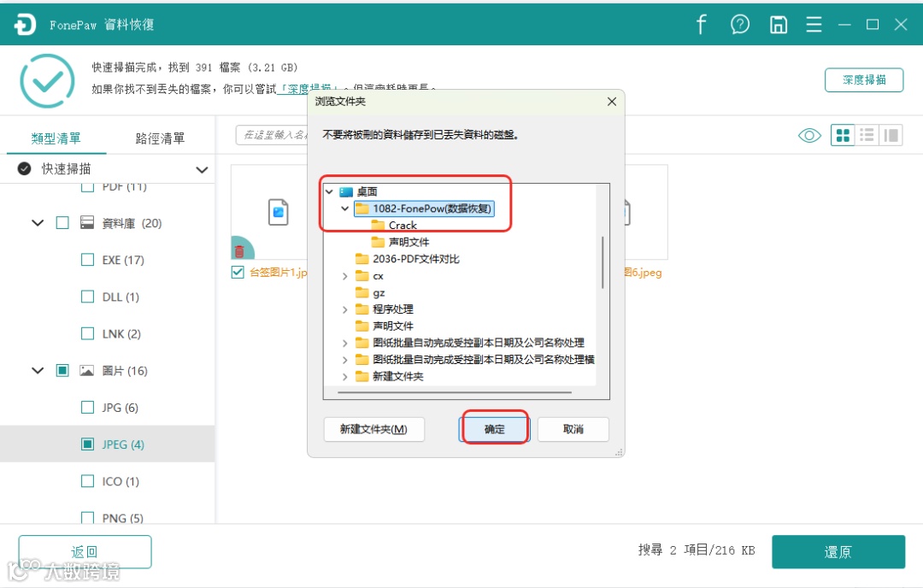
Task: Expand the 新建文件夹 folder node
Action: (x=345, y=376)
